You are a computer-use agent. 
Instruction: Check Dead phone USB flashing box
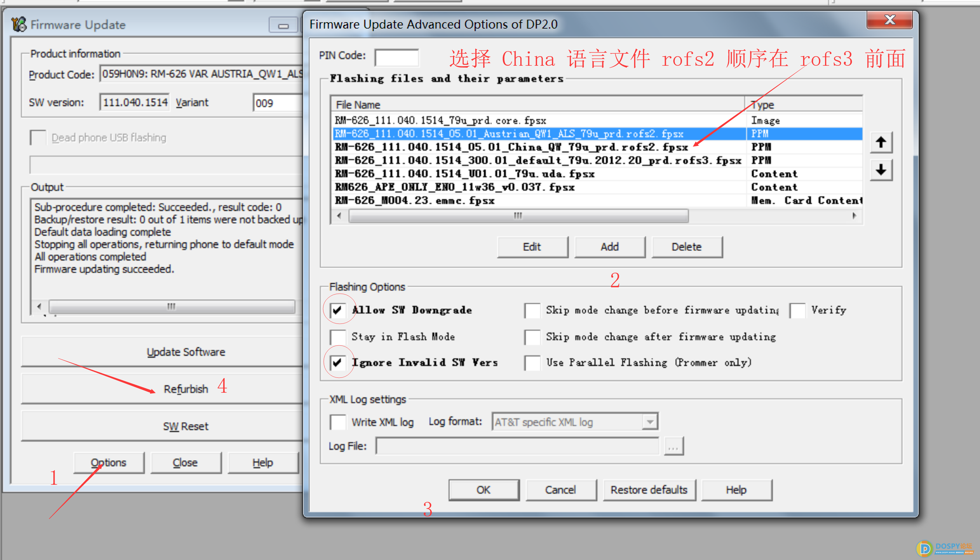coord(38,137)
